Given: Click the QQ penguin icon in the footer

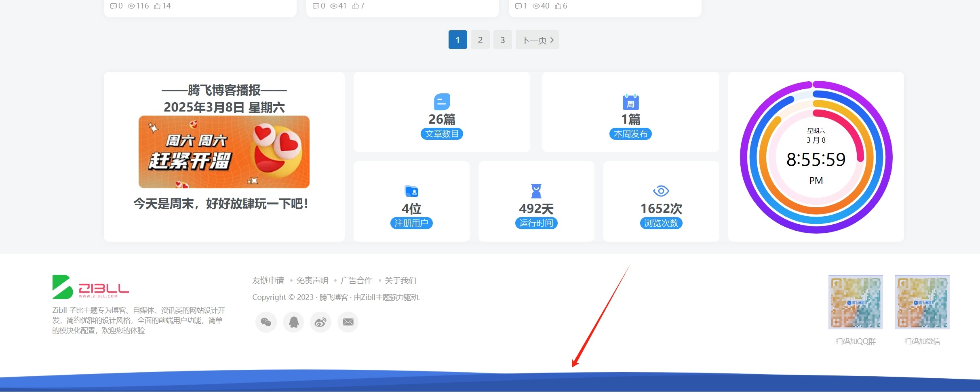Looking at the screenshot, I should click(x=293, y=322).
